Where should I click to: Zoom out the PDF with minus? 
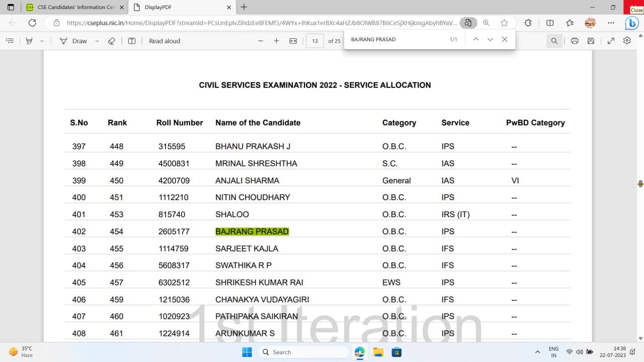(x=261, y=41)
